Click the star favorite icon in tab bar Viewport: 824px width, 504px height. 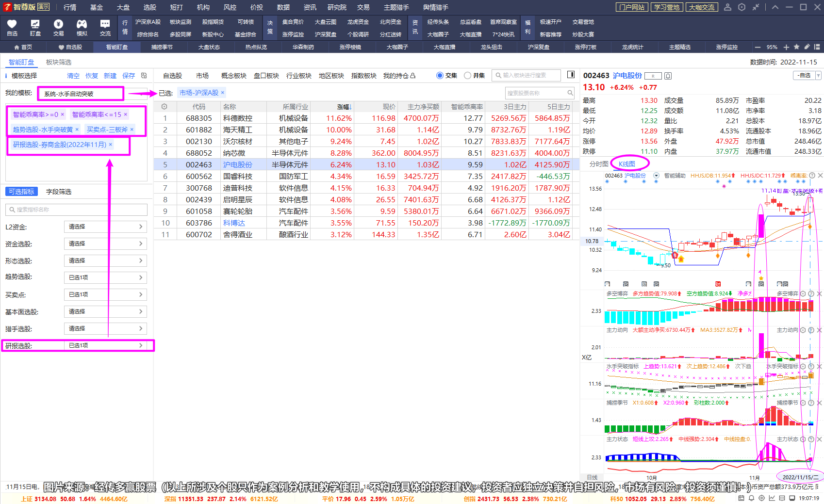tap(796, 47)
